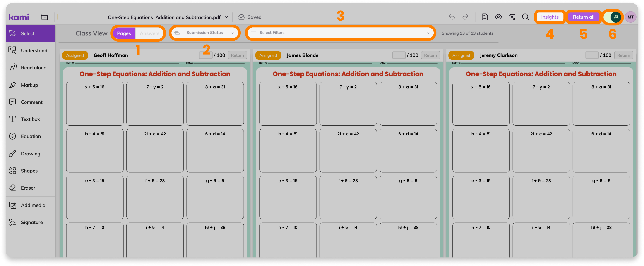Click the redo arrow
Viewport: 644px width, 266px height.
[465, 17]
